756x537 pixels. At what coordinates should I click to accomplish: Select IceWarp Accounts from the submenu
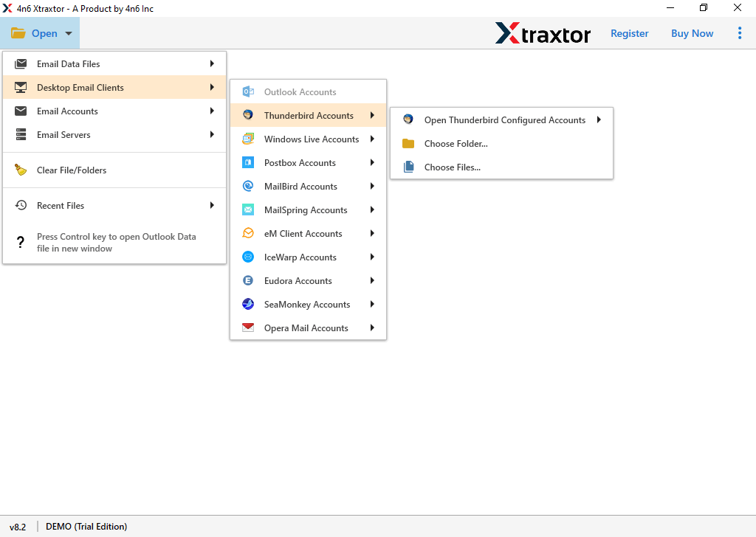point(300,257)
